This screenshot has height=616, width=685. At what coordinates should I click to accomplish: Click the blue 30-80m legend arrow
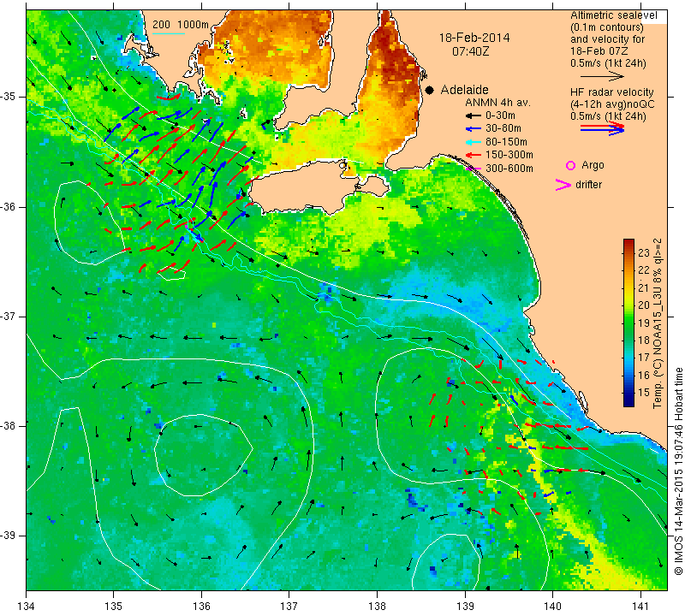coord(473,129)
